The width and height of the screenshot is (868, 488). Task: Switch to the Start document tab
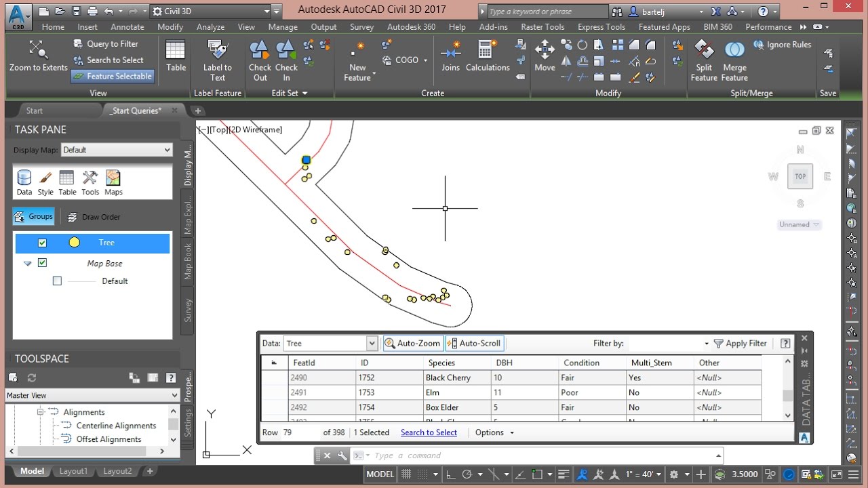(x=35, y=110)
